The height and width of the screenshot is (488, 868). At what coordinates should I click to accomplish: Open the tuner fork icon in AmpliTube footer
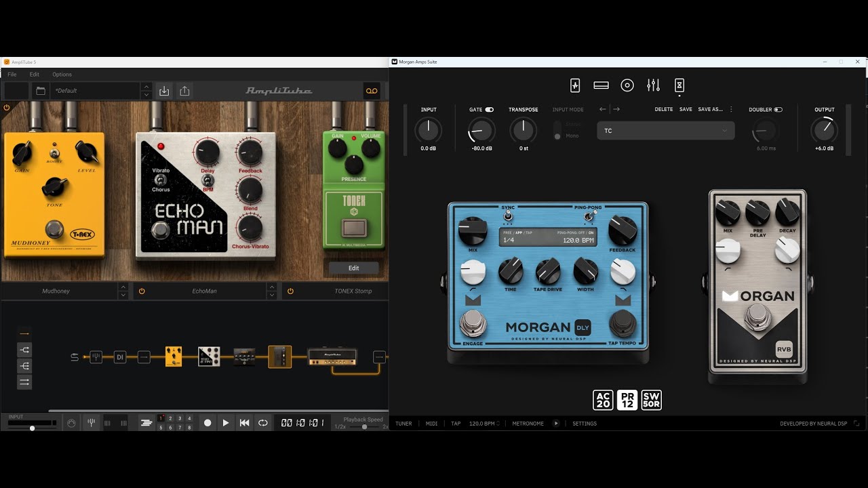point(91,423)
